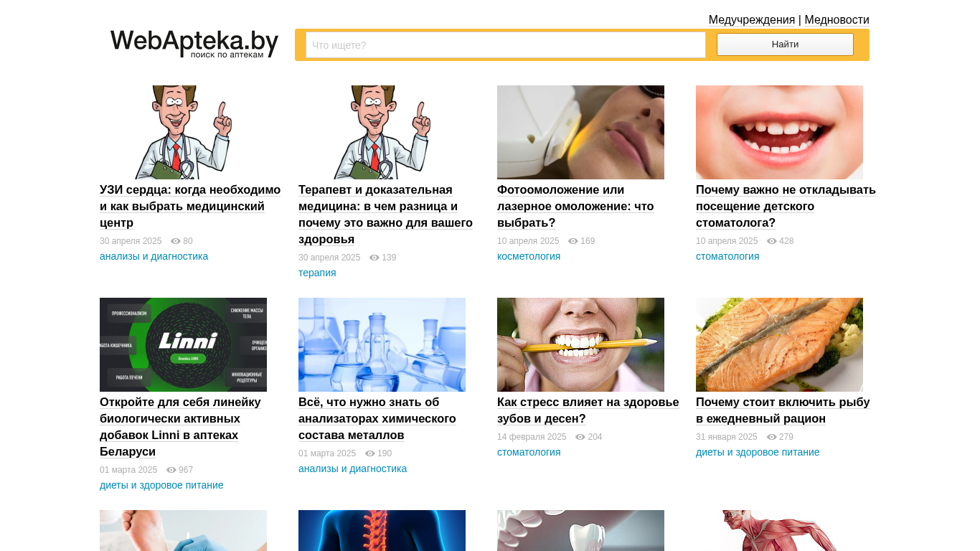Click the Linni supplements banner thumbnail
Image resolution: width=980 pixels, height=551 pixels.
(183, 344)
